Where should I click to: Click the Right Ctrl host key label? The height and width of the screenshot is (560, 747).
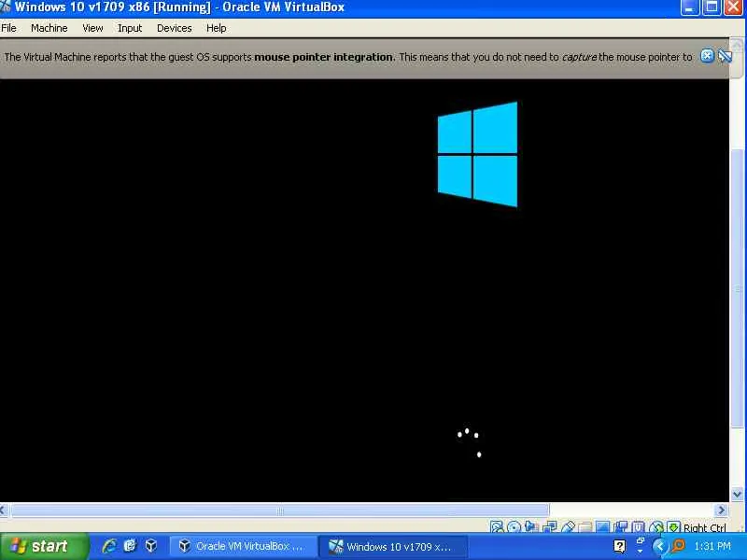pyautogui.click(x=705, y=527)
